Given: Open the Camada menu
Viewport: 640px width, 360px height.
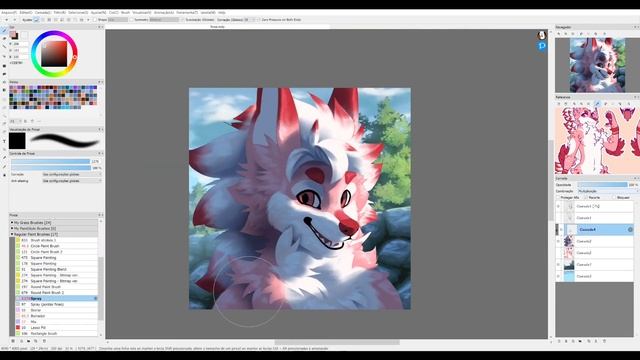Looking at the screenshot, I should [43, 13].
